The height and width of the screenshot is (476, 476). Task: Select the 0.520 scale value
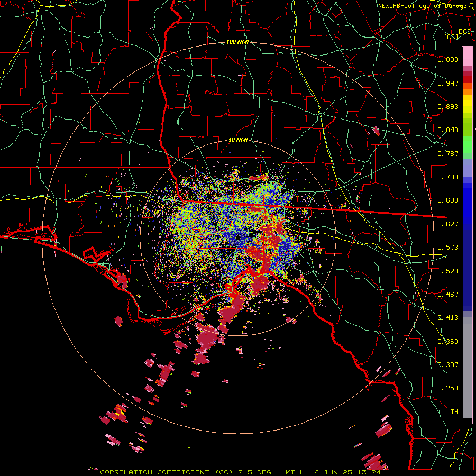[448, 271]
